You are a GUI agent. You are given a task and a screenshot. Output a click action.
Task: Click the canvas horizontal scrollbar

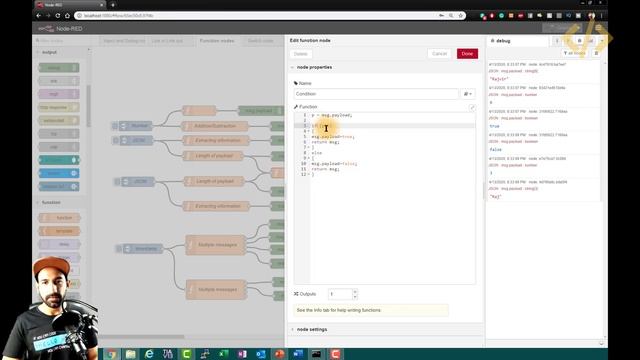142,337
